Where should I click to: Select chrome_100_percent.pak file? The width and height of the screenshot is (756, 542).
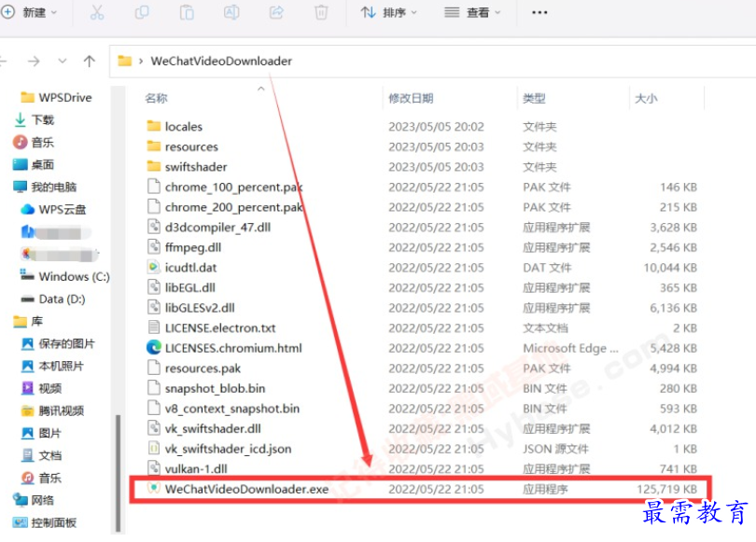(x=224, y=187)
